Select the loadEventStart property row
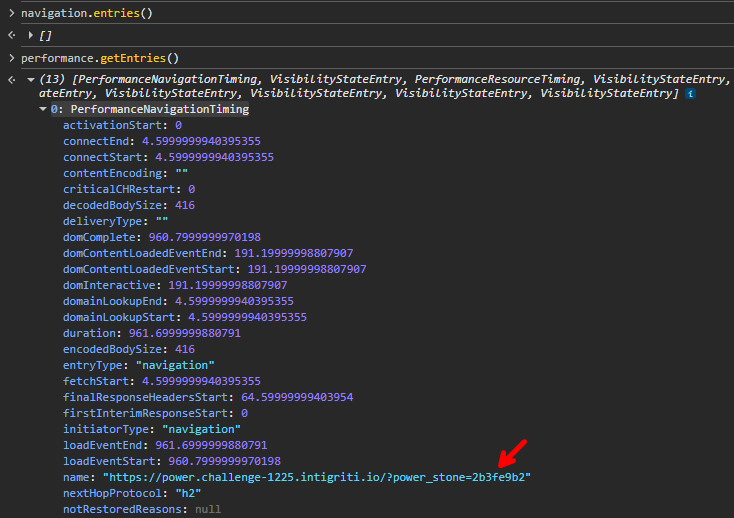The width and height of the screenshot is (734, 518). 172,461
